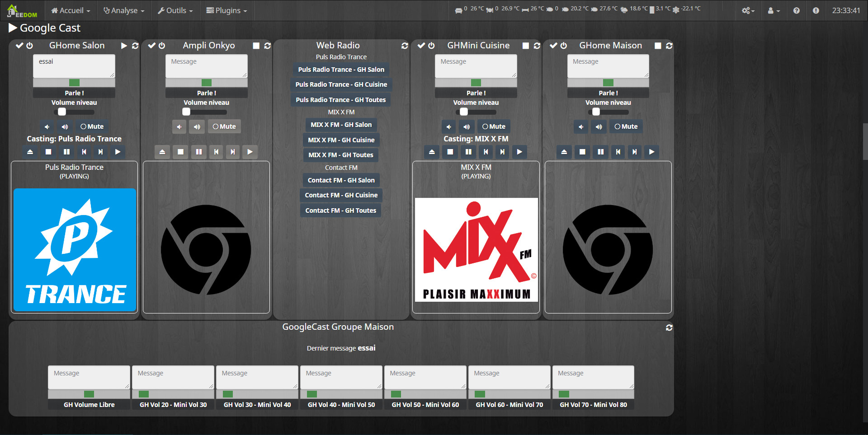Viewport: 868px width, 435px height.
Task: Go to previous track on GHome Maison
Action: coord(618,152)
